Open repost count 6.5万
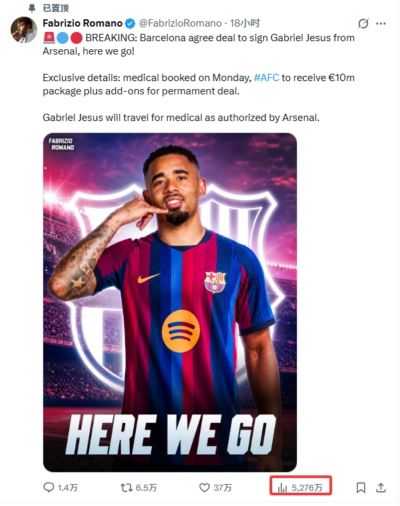The width and height of the screenshot is (400, 506). 146,488
